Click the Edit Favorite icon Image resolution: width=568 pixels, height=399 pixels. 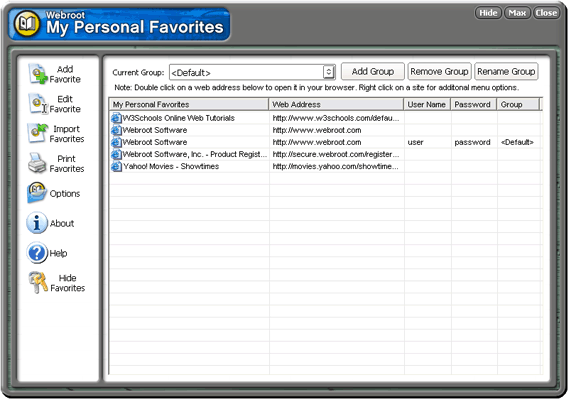[x=38, y=104]
